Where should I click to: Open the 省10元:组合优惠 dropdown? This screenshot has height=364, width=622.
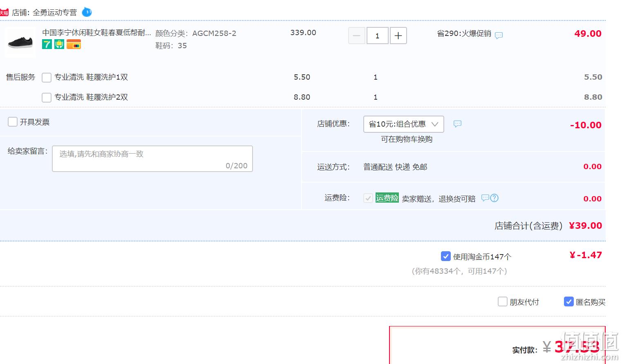(x=404, y=124)
